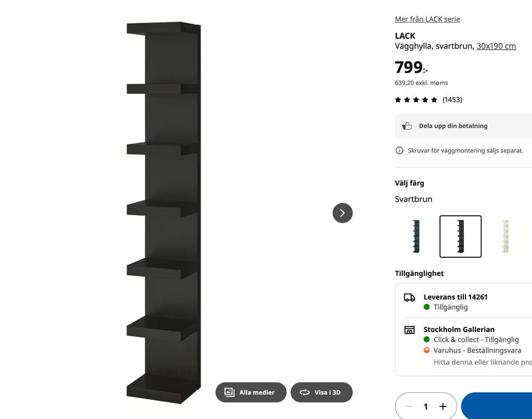Open the five-star rating reviews
The height and width of the screenshot is (419, 532).
[x=416, y=100]
